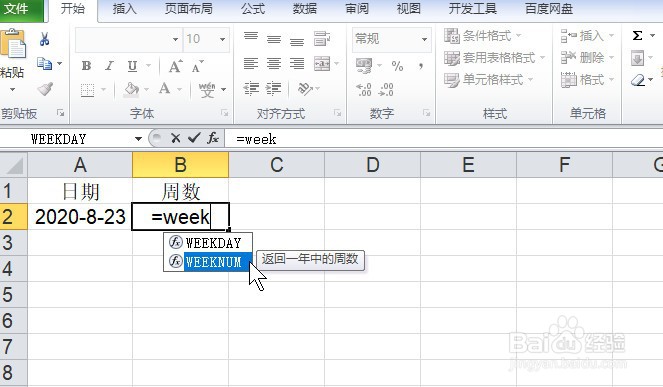
Task: Click Merge and Center icon
Action: click(x=322, y=64)
